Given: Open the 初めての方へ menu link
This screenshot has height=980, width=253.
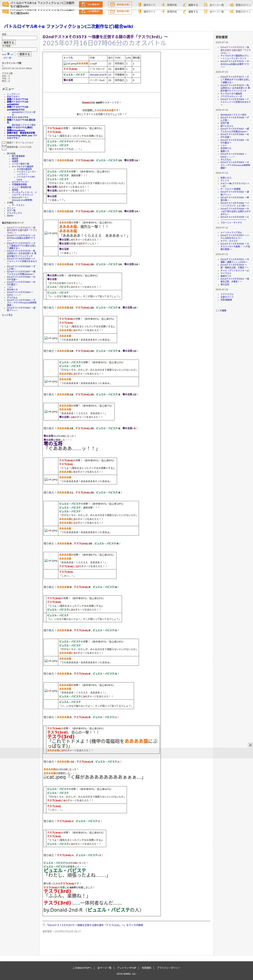Looking at the screenshot, I should click(13, 97).
